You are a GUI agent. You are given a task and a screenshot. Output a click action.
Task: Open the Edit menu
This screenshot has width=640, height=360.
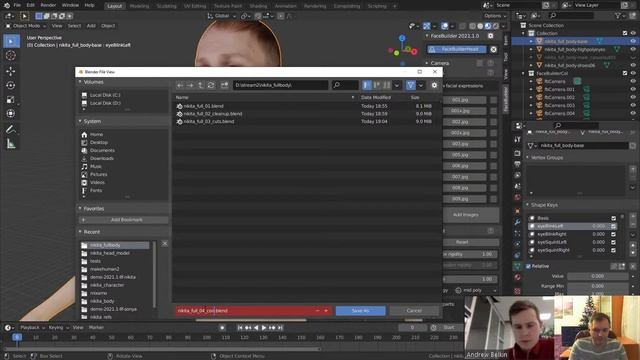coord(31,6)
